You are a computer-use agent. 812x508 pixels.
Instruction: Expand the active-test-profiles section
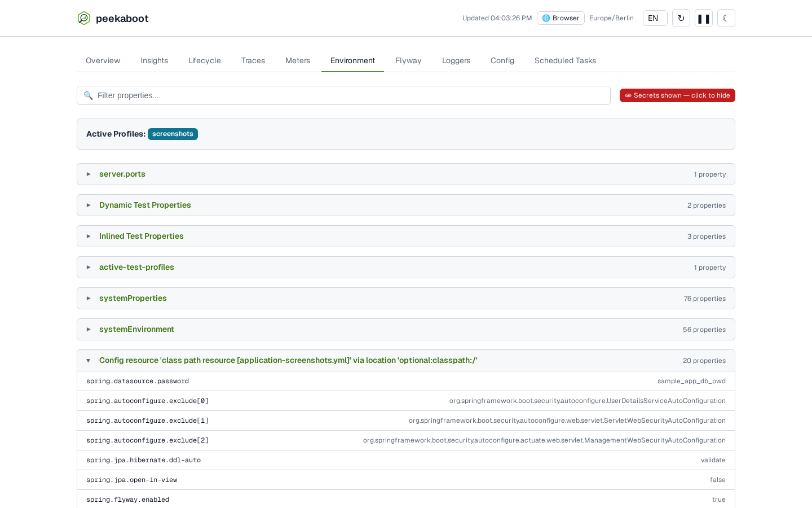(406, 268)
